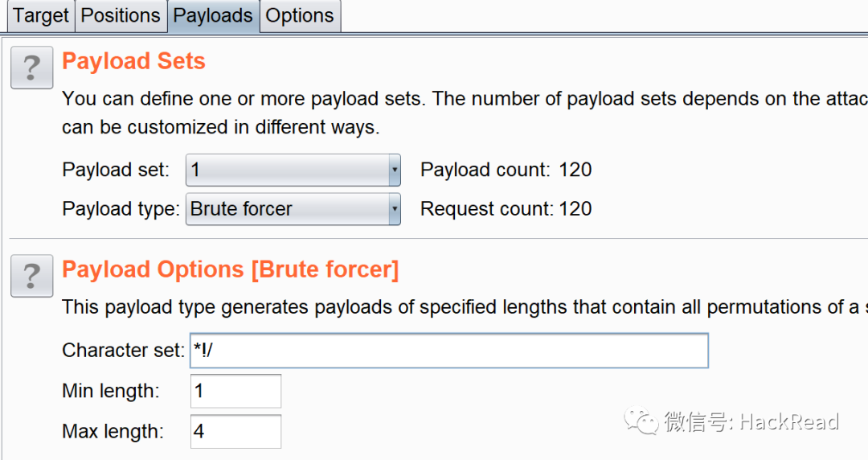Click the Character set label
The image size is (868, 460).
click(122, 351)
